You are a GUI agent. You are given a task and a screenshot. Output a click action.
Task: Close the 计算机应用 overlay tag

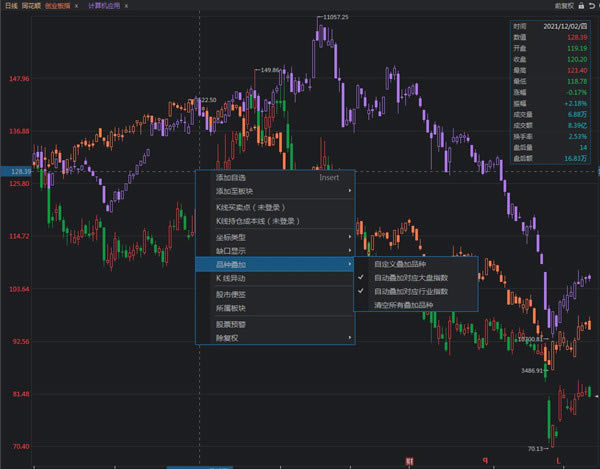128,6
